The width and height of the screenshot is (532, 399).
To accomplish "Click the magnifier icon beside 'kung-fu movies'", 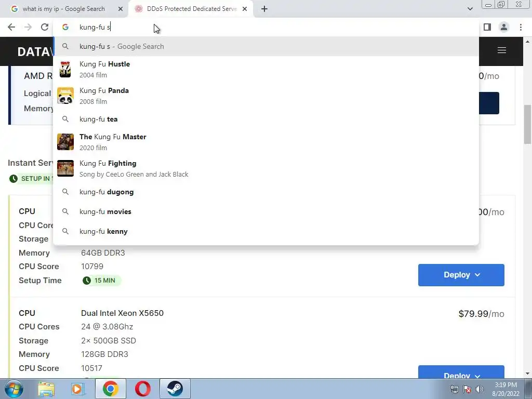I will click(65, 211).
